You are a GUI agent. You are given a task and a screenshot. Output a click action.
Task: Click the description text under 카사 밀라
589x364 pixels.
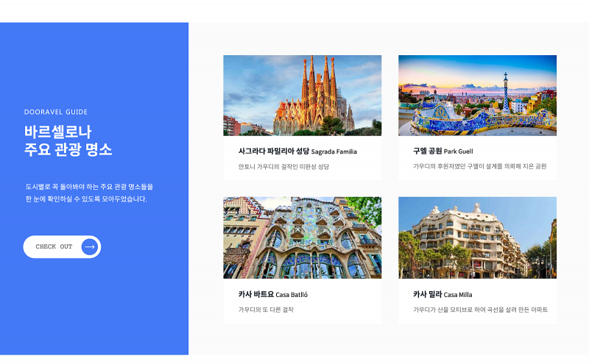[x=480, y=310]
